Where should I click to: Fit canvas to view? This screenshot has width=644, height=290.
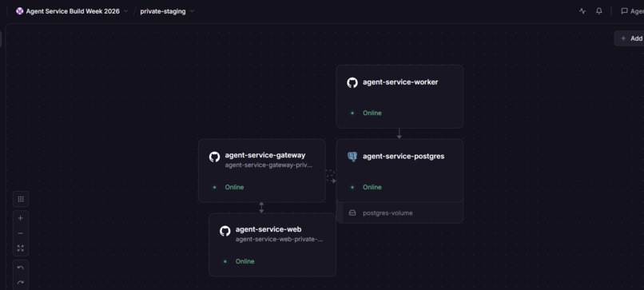coord(21,248)
